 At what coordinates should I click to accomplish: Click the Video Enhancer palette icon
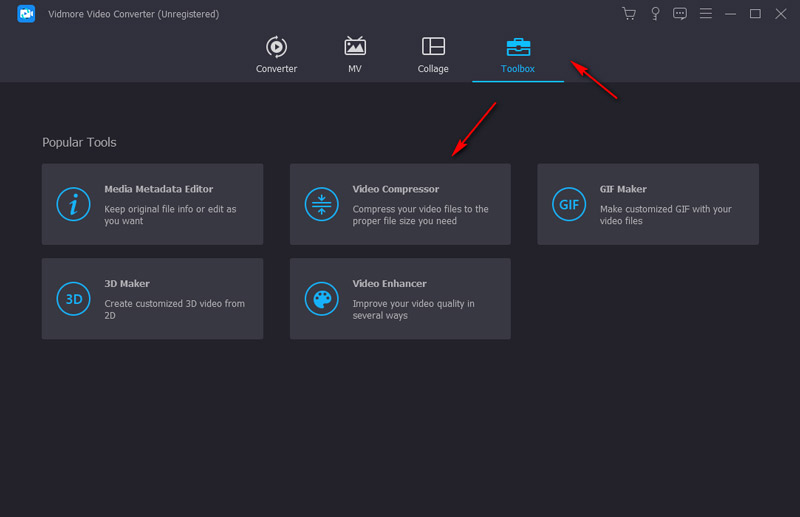pyautogui.click(x=321, y=299)
